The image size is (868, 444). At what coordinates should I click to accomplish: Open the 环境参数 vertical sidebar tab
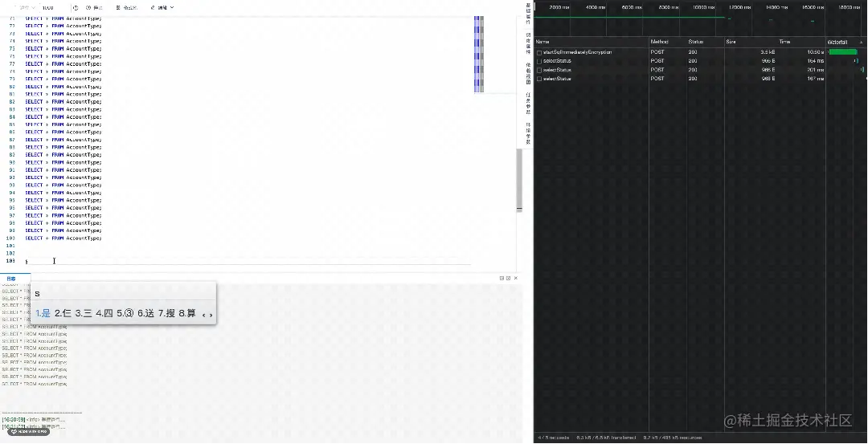[528, 133]
